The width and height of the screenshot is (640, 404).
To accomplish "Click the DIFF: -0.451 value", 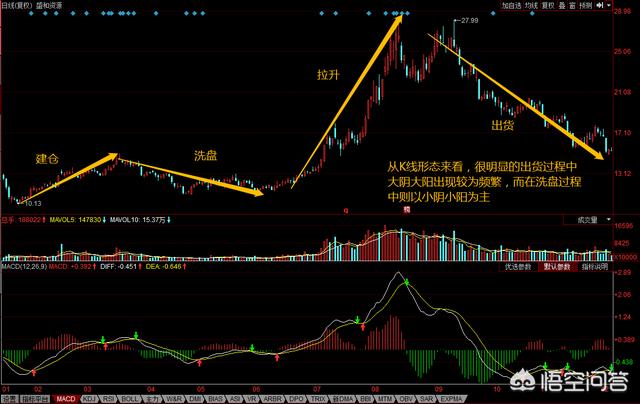I will tap(121, 266).
